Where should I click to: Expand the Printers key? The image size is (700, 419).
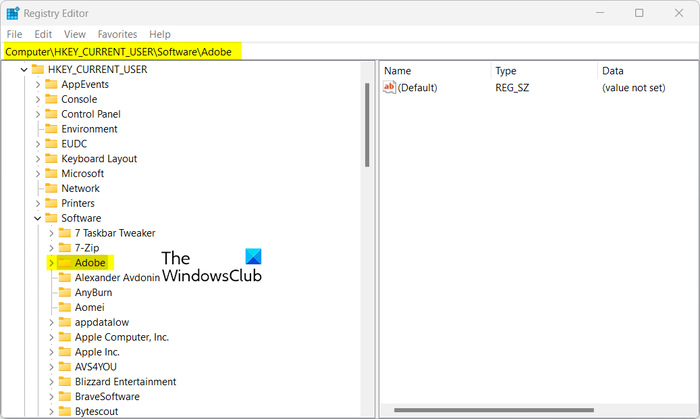(x=38, y=203)
